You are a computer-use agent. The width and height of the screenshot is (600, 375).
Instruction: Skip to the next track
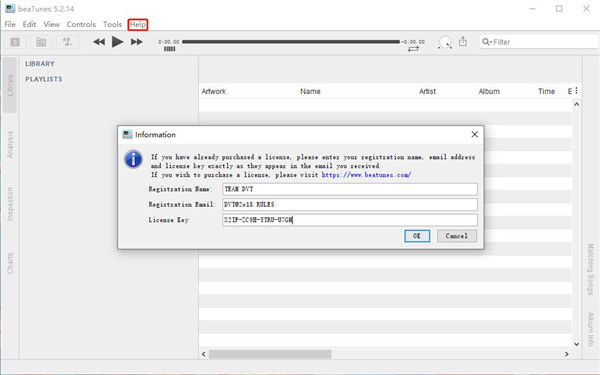137,42
